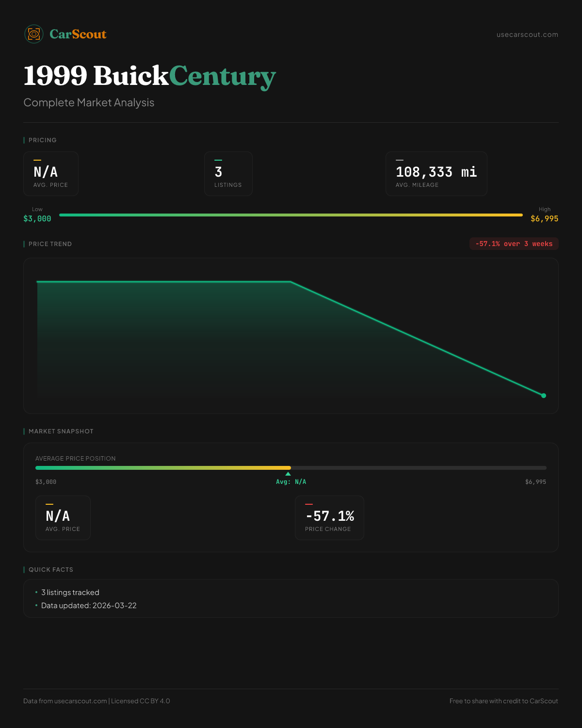Click the 3 listings tracked fact
The width and height of the screenshot is (582, 728).
click(70, 593)
